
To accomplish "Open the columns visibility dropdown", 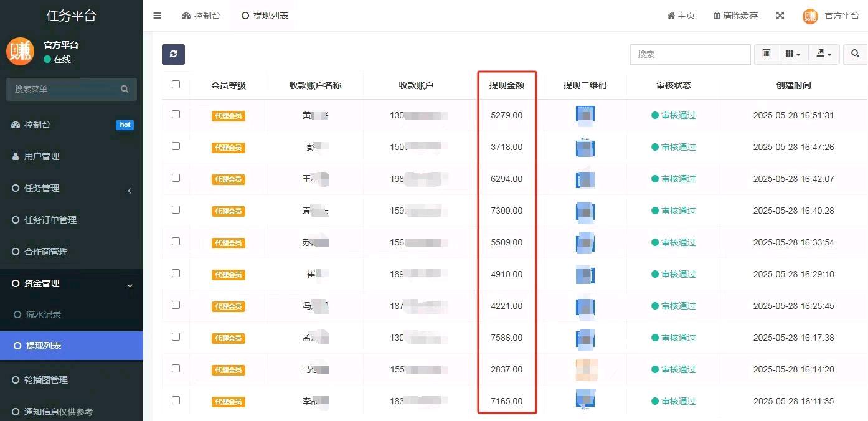I will point(793,54).
